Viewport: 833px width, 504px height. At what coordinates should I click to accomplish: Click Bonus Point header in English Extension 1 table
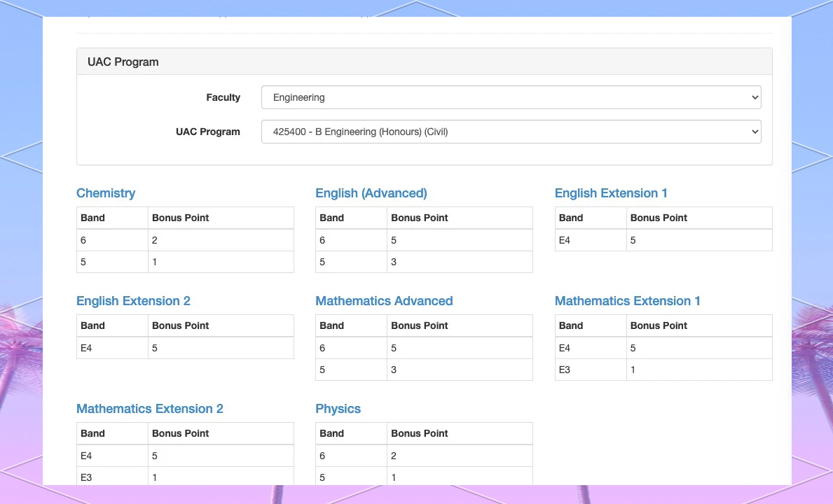click(659, 218)
